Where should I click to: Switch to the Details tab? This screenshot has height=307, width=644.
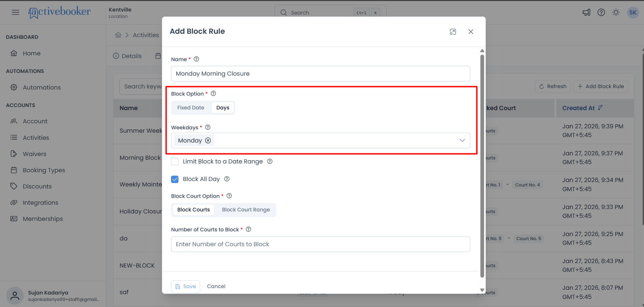pyautogui.click(x=128, y=56)
